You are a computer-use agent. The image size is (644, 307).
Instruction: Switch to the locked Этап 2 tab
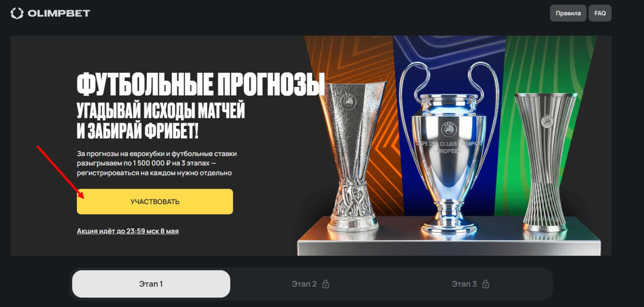point(310,284)
